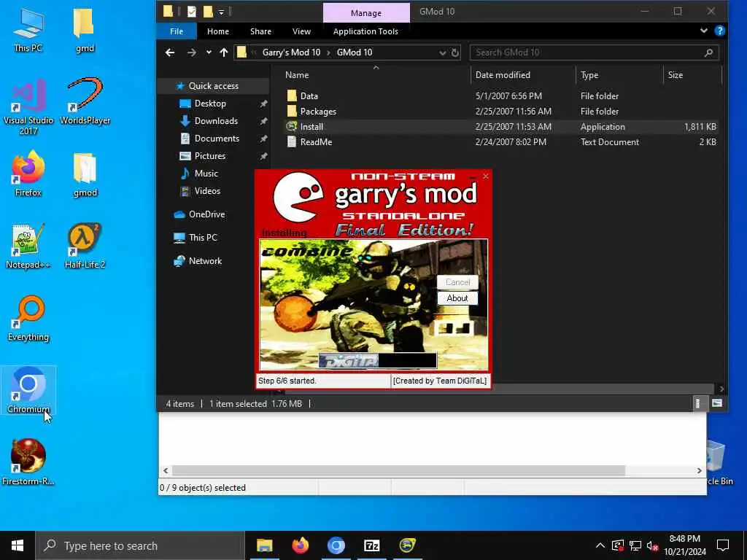Launch Half-Life 2 desktop shortcut
This screenshot has height=560, width=747.
point(85,246)
